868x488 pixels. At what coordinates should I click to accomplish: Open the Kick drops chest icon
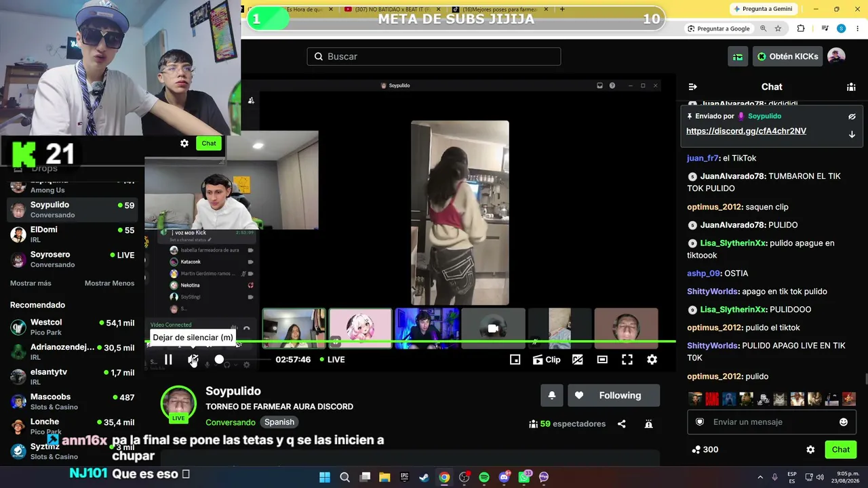(738, 56)
